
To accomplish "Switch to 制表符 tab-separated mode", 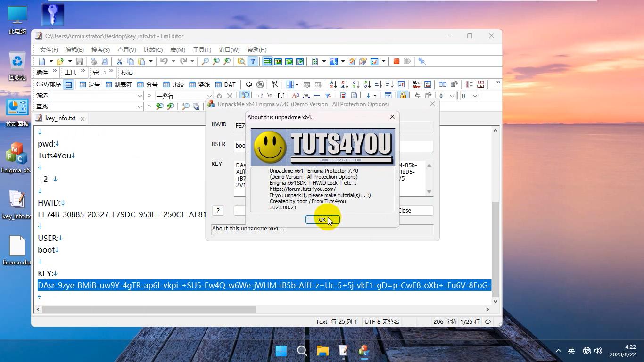I will click(118, 84).
